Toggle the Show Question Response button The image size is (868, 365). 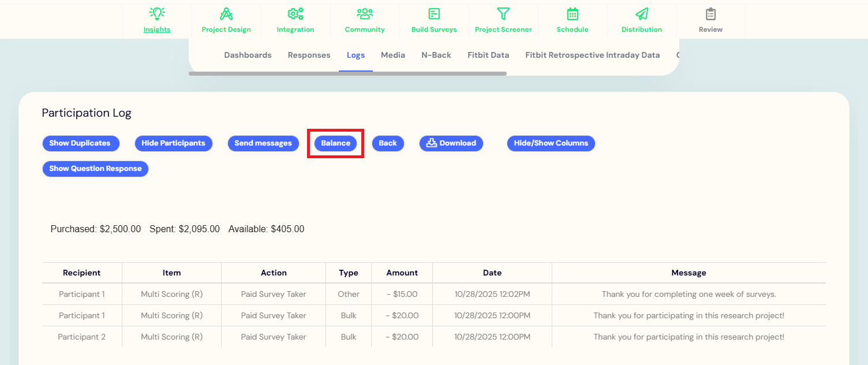pyautogui.click(x=95, y=169)
